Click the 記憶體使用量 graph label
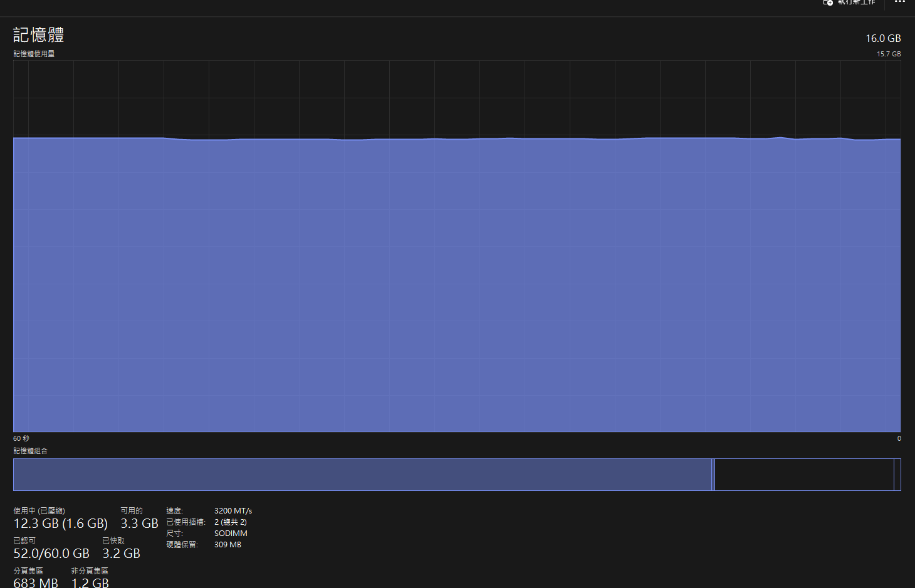915x588 pixels. tap(34, 54)
